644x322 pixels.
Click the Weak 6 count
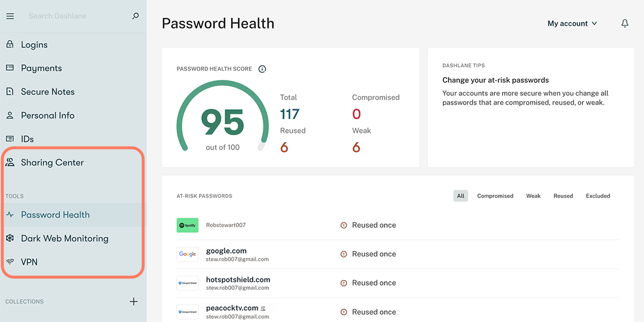[x=356, y=147]
